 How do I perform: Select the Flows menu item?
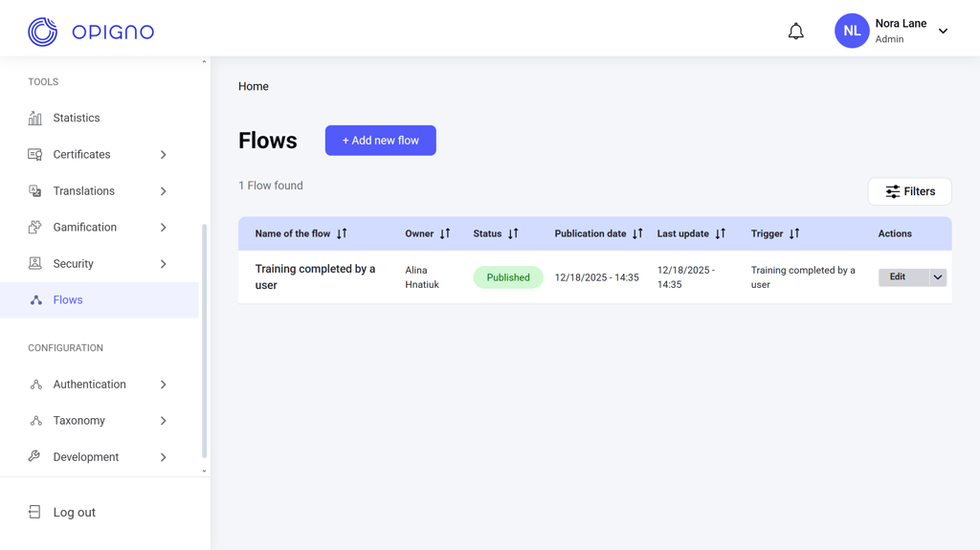100,300
